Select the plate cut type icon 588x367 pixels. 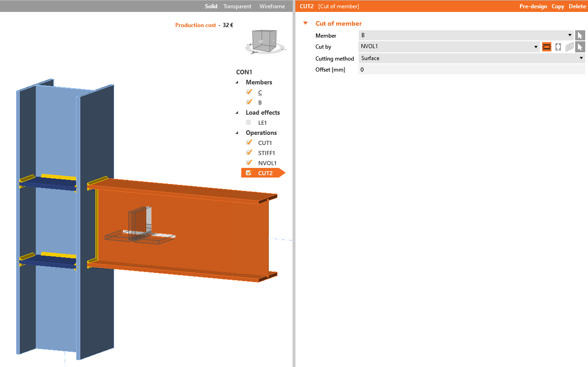tap(558, 47)
